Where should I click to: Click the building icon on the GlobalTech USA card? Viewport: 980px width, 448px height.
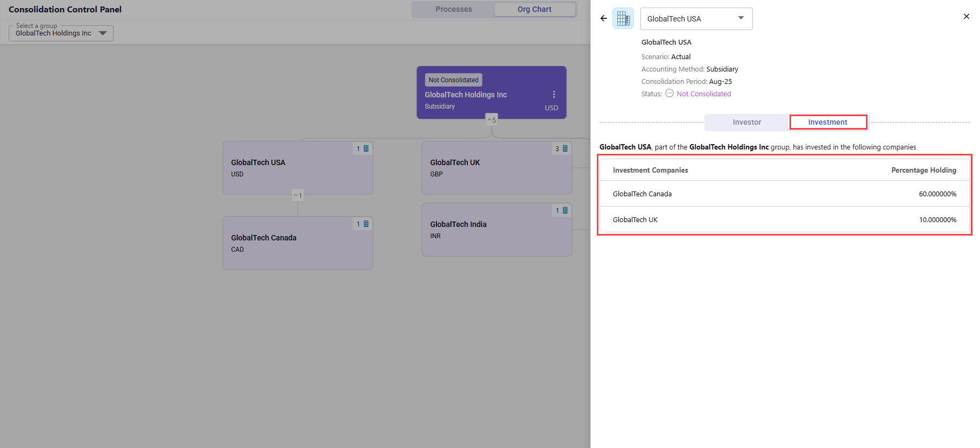366,149
